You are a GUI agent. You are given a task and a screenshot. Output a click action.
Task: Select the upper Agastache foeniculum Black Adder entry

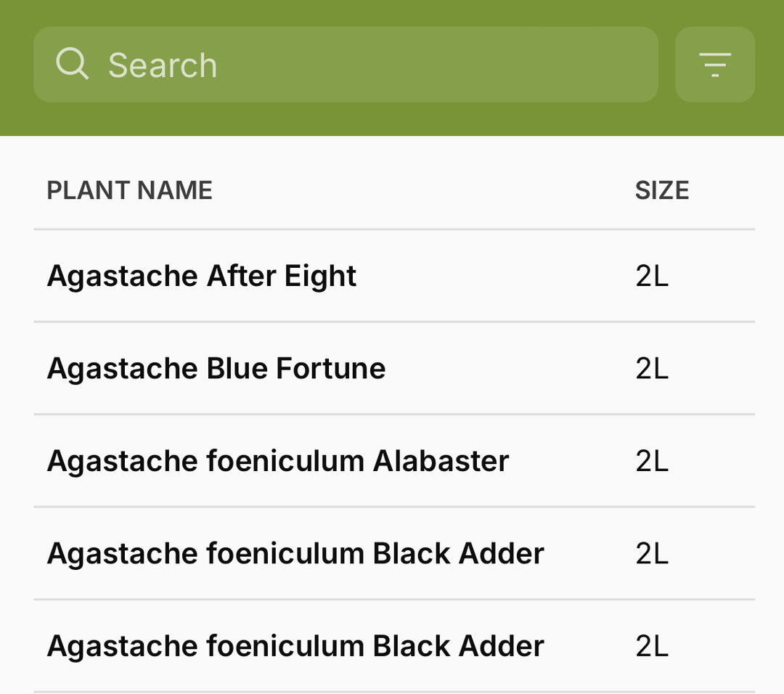[295, 554]
